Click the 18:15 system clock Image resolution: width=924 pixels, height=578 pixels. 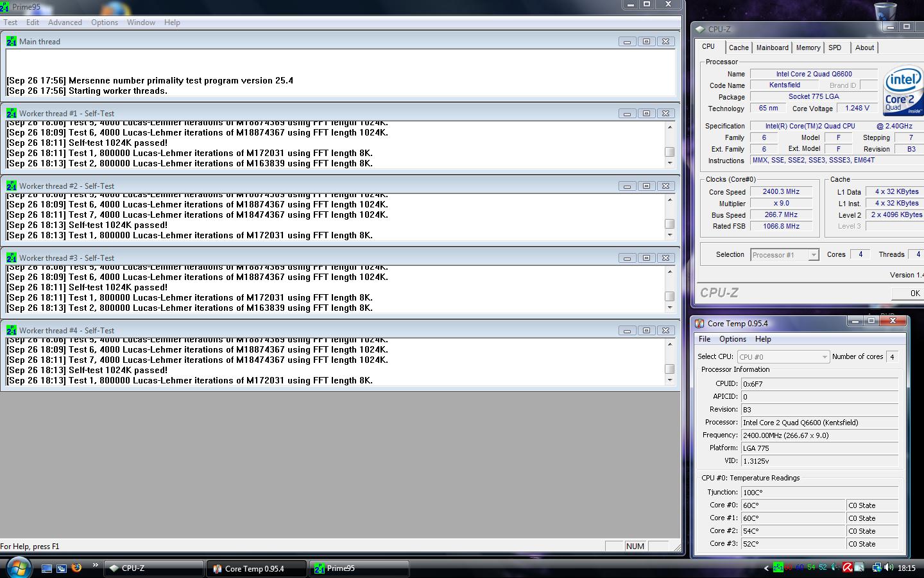click(907, 568)
